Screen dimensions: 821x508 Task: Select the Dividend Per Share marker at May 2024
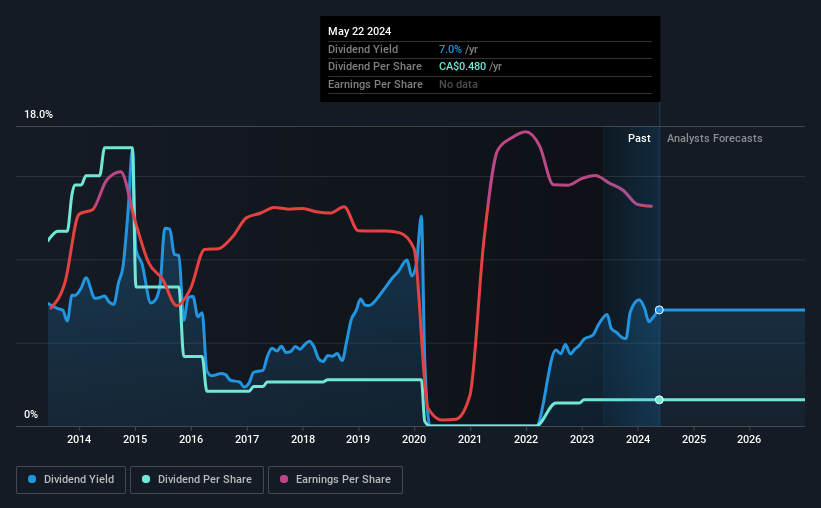tap(659, 400)
